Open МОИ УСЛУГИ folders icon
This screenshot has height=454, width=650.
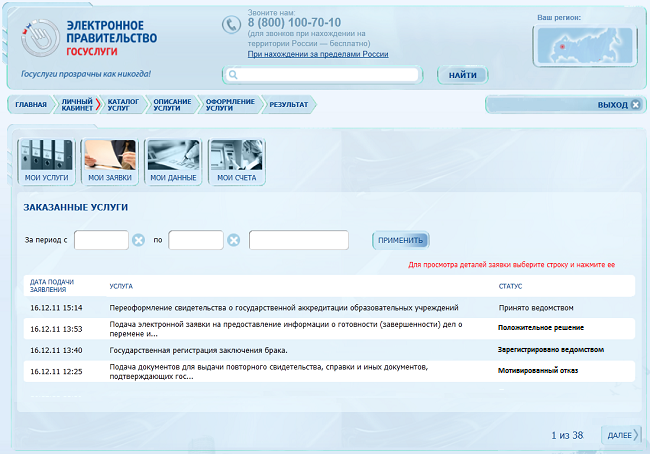tap(46, 161)
